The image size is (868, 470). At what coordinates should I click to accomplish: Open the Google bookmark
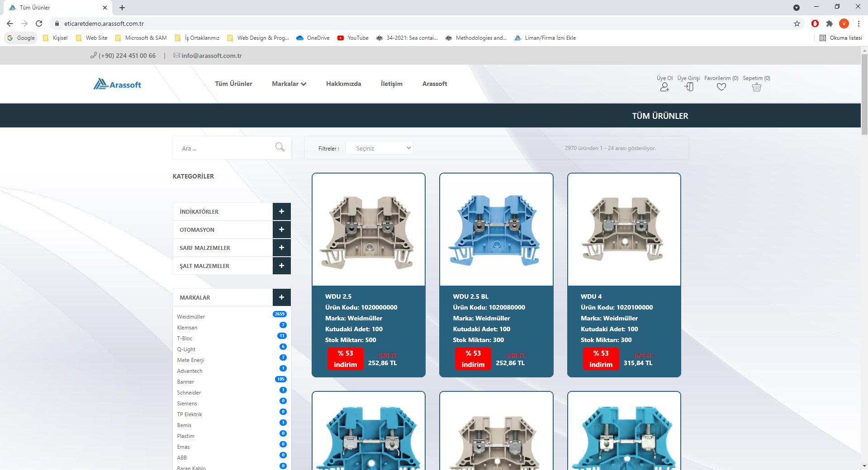[21, 38]
